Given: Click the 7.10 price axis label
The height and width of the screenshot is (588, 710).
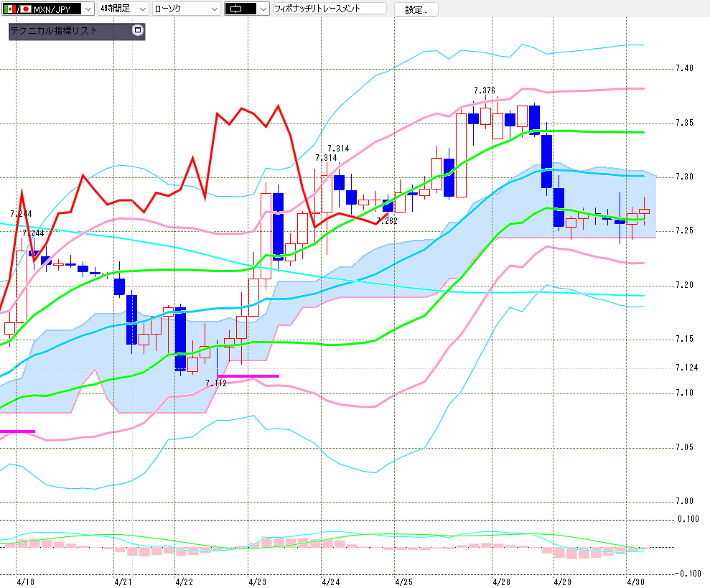Looking at the screenshot, I should tap(685, 393).
